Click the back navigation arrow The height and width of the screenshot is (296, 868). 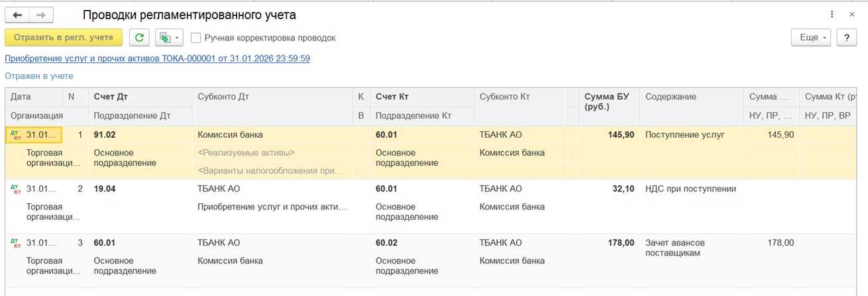coord(18,15)
